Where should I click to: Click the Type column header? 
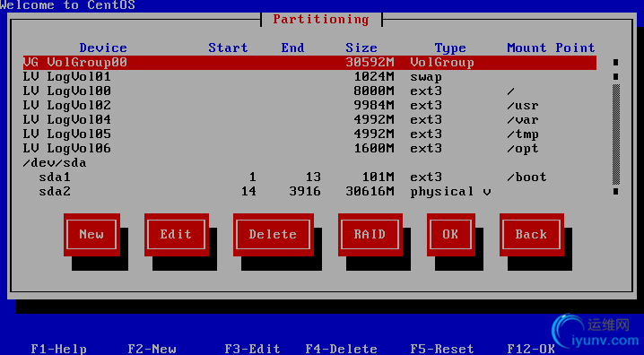[450, 48]
